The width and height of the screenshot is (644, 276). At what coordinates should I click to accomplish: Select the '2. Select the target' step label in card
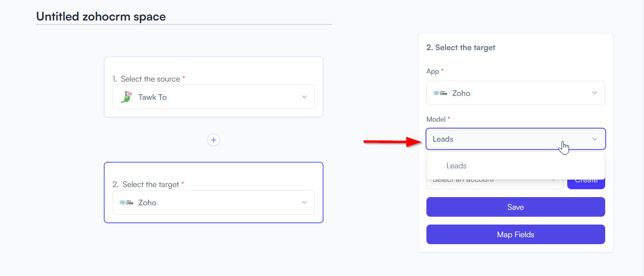148,184
